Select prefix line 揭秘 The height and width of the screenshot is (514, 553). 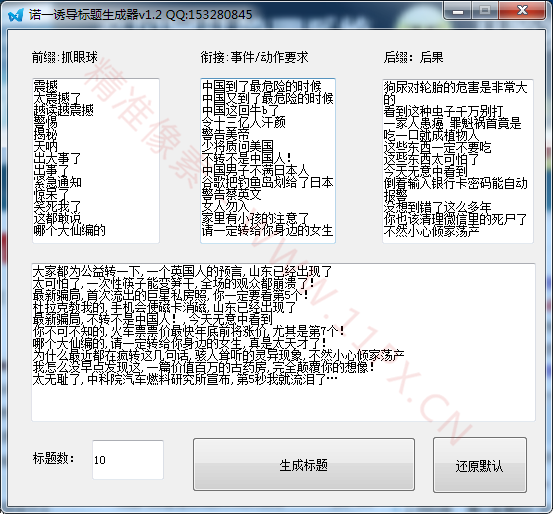click(45, 134)
